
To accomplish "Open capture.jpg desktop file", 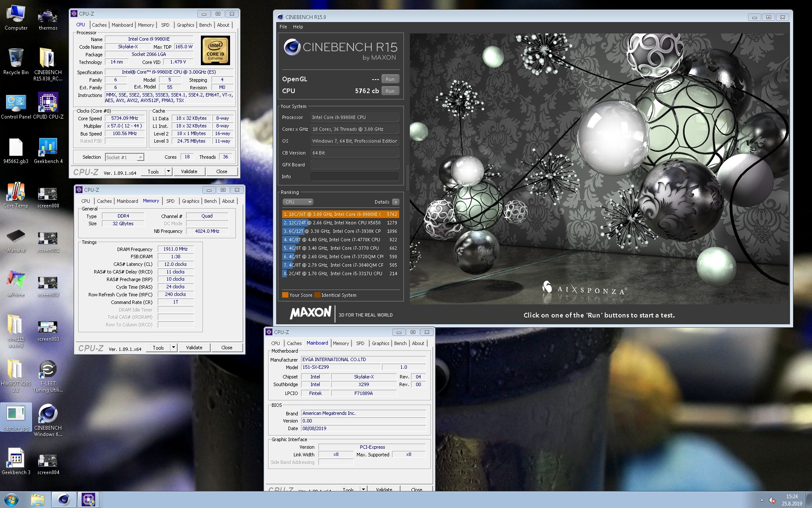I will [x=16, y=417].
